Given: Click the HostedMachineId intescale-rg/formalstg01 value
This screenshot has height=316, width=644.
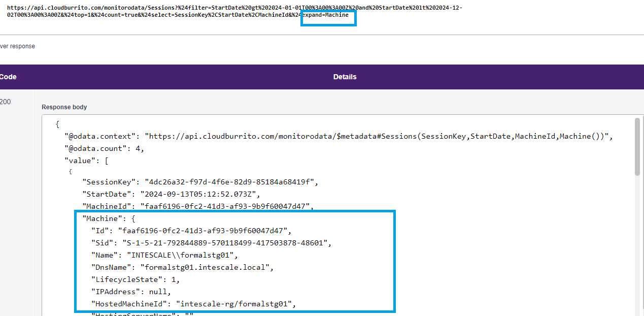Looking at the screenshot, I should click(x=235, y=304).
